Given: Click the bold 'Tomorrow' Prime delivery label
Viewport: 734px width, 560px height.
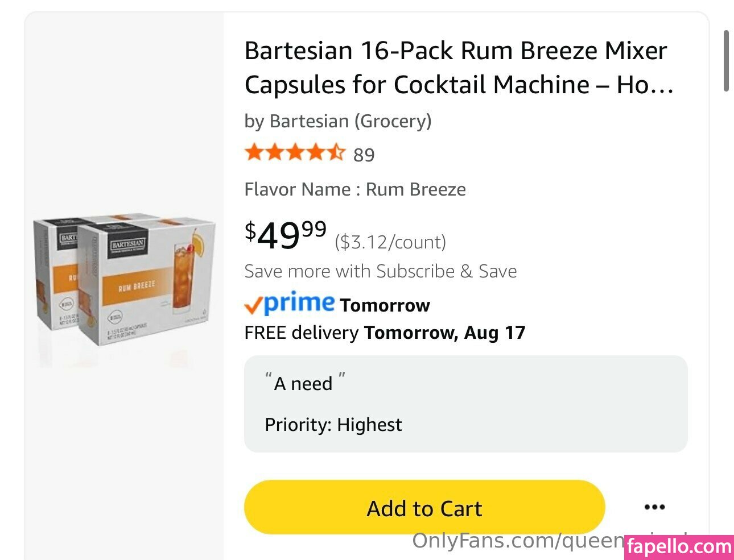Looking at the screenshot, I should pyautogui.click(x=385, y=305).
